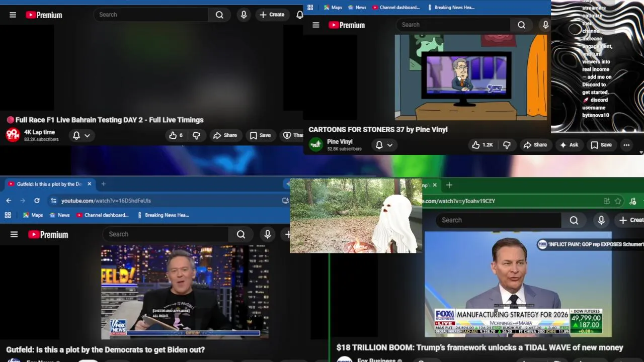The height and width of the screenshot is (362, 644).
Task: Reload the Gutfeld page
Action: 37,201
